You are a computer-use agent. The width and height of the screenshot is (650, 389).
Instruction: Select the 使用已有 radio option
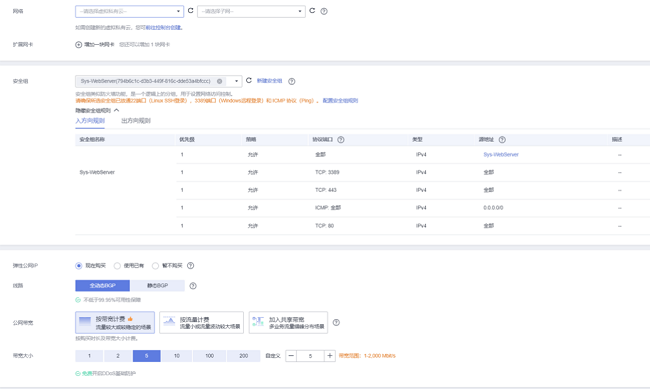(x=117, y=265)
